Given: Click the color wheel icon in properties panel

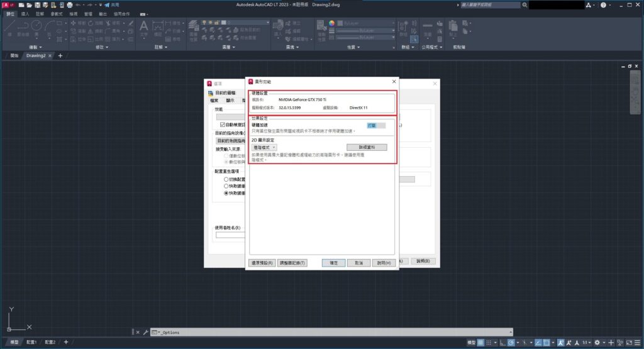Looking at the screenshot, I should click(x=333, y=24).
